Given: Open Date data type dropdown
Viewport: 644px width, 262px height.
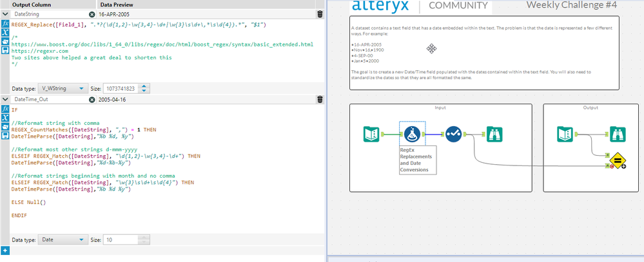Looking at the screenshot, I should coord(63,239).
